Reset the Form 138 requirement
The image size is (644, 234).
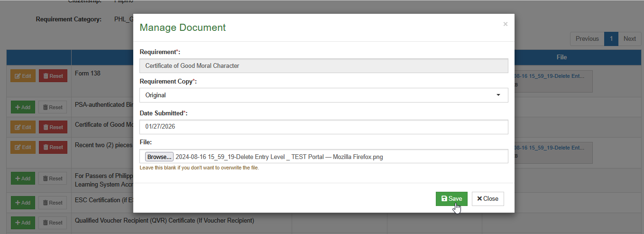pyautogui.click(x=53, y=76)
